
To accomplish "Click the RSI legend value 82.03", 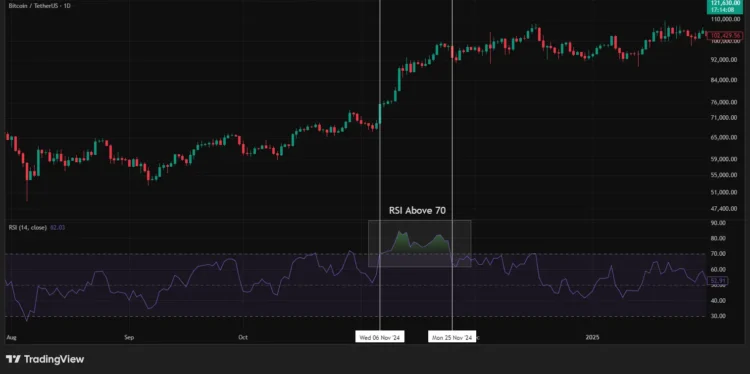I will (x=56, y=228).
